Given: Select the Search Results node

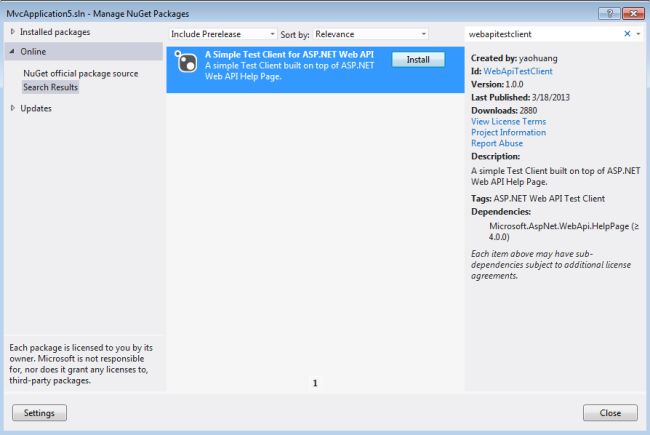Looking at the screenshot, I should coord(51,87).
